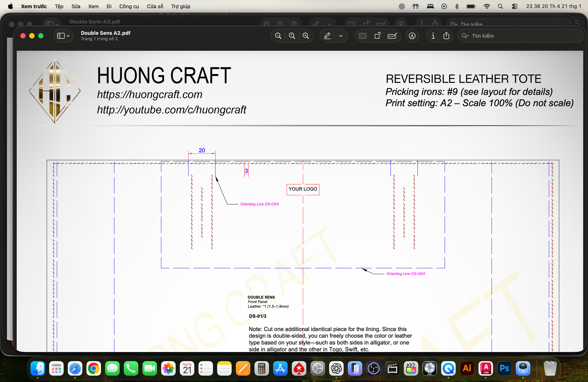Rotate the page with rotate icon
588x382 pixels.
[x=378, y=36]
